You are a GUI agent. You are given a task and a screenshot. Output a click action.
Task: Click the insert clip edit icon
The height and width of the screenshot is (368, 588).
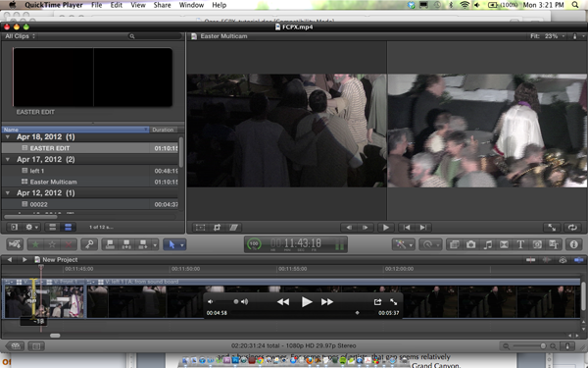coord(126,244)
